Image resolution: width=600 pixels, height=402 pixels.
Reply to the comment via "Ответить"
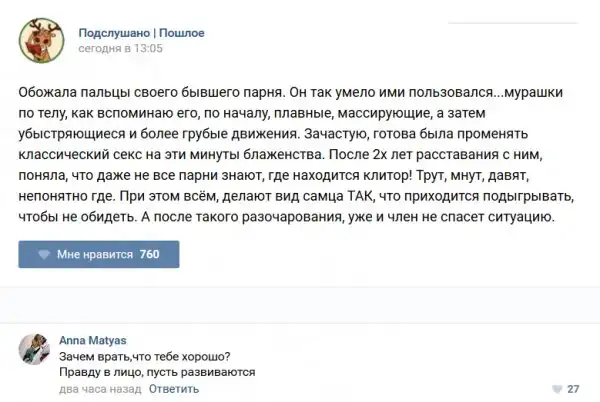click(173, 388)
